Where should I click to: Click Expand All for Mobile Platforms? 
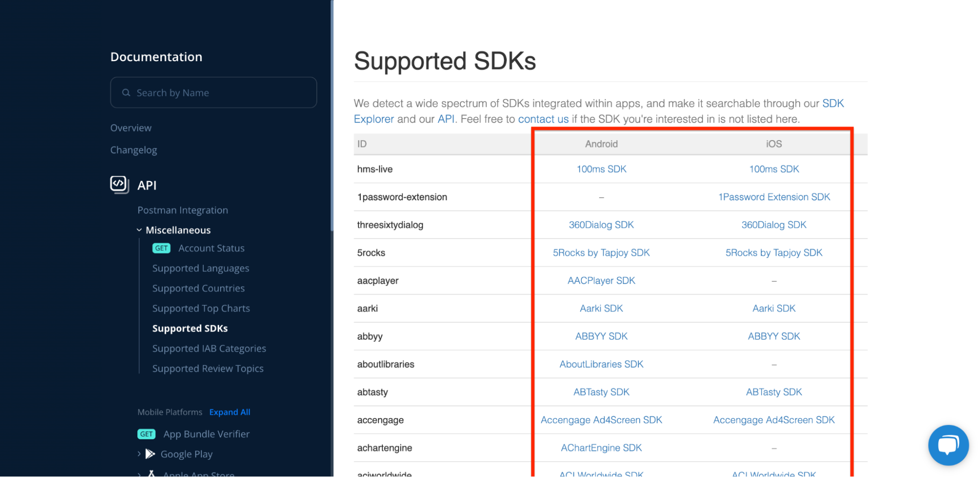229,412
